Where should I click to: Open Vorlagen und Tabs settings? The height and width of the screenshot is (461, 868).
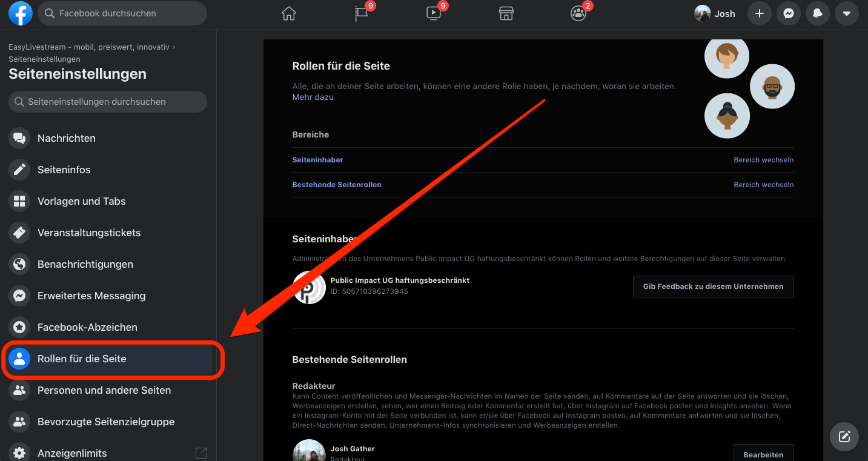81,201
